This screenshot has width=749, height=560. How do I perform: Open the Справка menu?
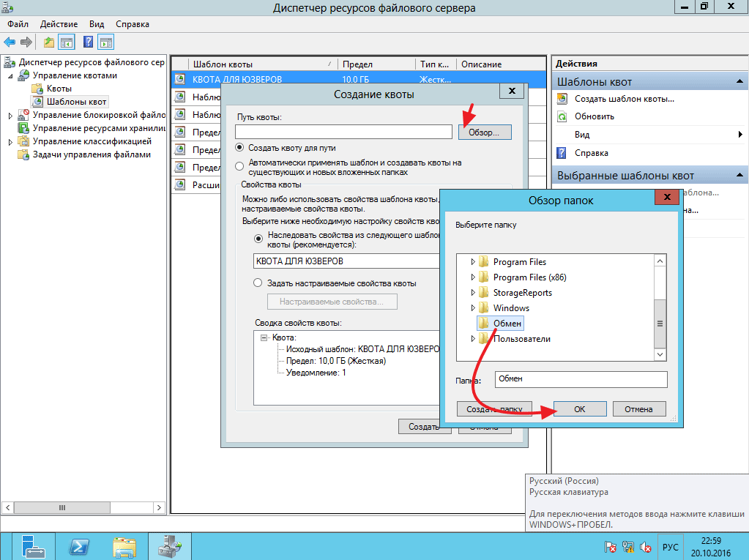tap(132, 24)
